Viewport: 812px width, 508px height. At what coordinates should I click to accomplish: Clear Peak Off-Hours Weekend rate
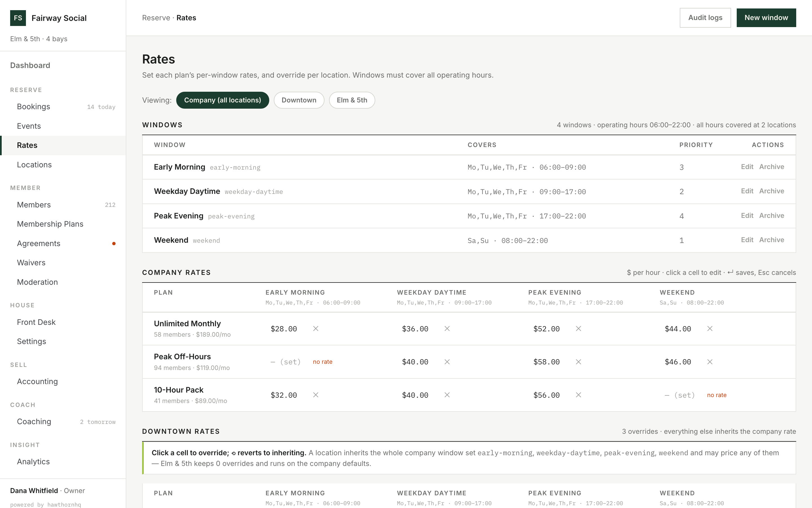(x=710, y=362)
